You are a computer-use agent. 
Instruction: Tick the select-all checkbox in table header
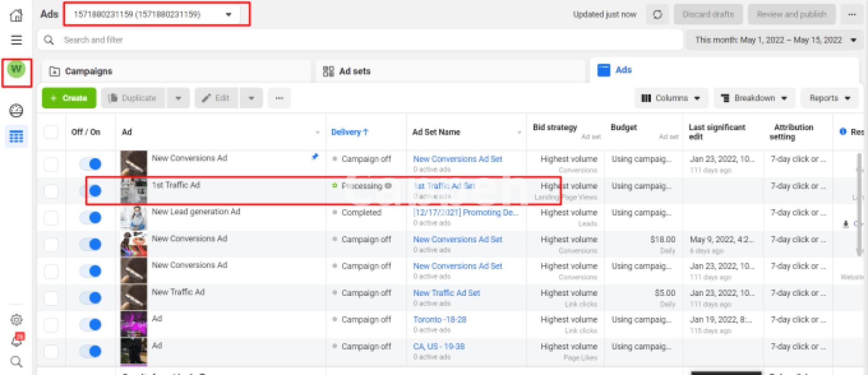(51, 132)
